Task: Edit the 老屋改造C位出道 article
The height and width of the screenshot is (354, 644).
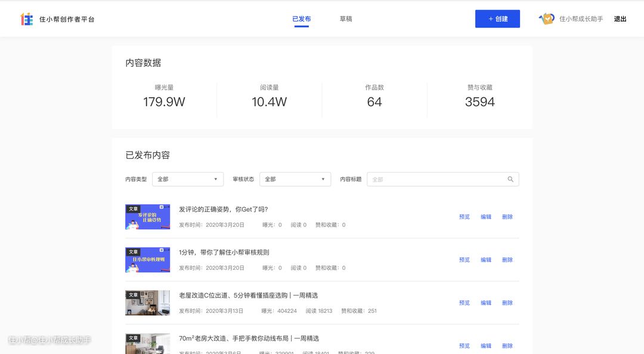Action: [486, 303]
